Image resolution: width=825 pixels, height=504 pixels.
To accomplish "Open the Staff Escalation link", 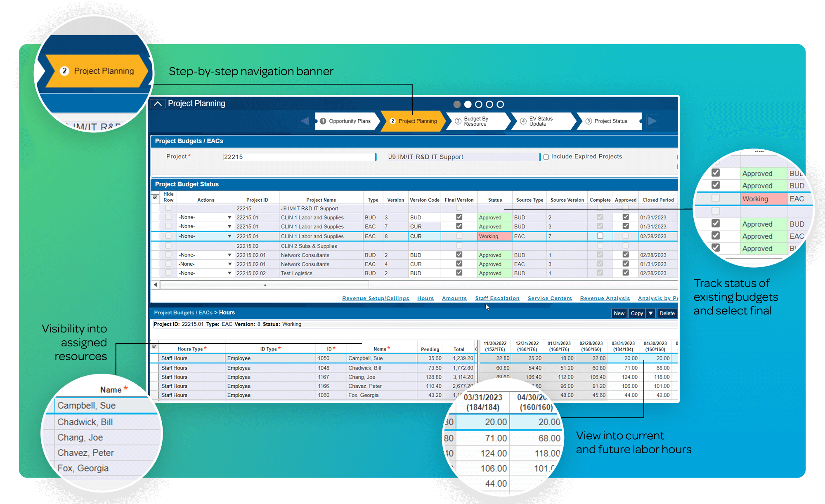I will click(x=497, y=298).
